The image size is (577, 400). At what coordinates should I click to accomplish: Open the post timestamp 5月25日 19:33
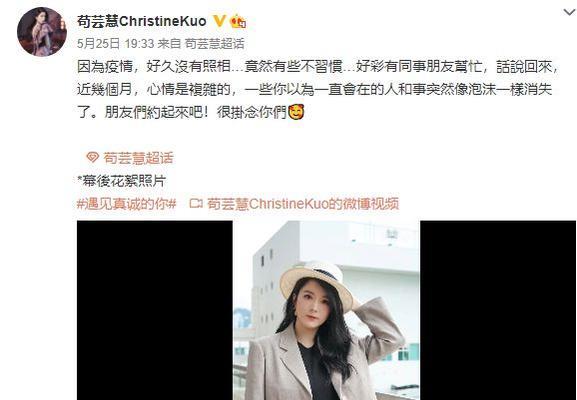click(116, 44)
